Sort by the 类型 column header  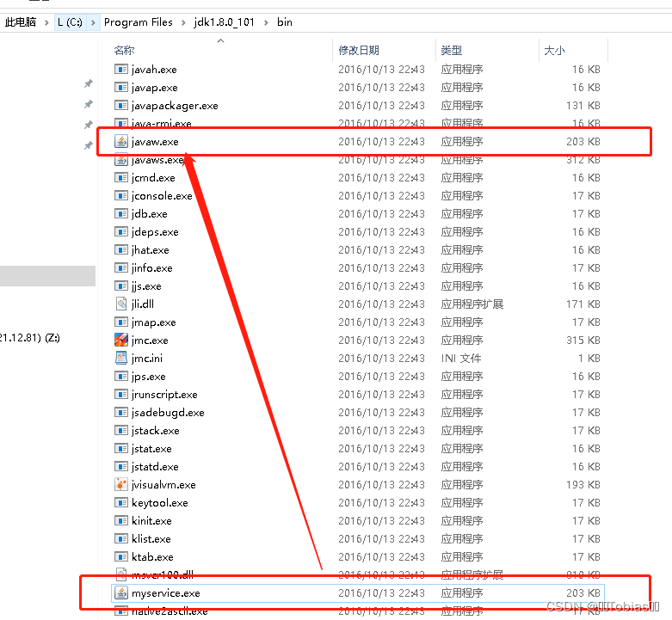[451, 51]
